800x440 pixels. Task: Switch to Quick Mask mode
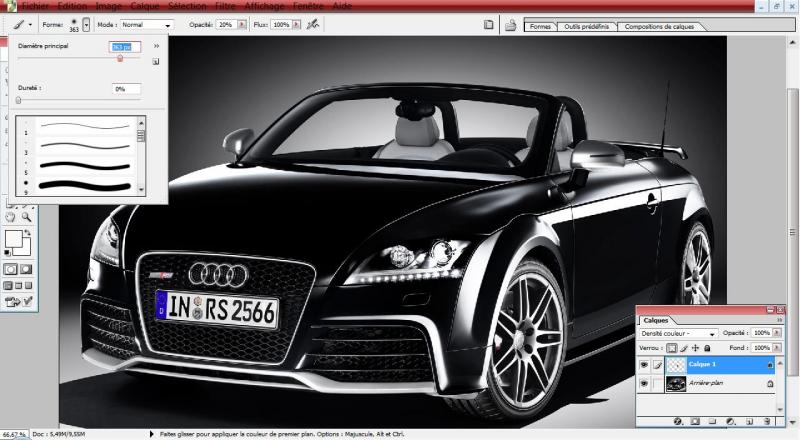(x=26, y=269)
